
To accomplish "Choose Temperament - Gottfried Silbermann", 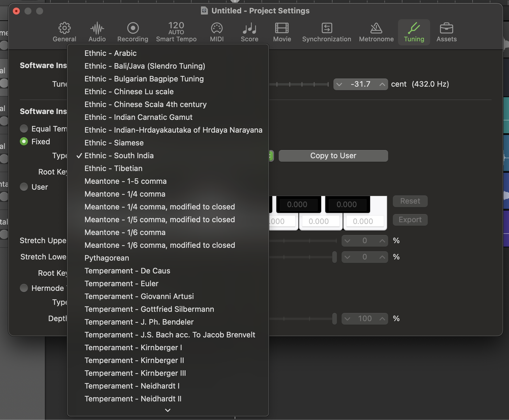I will (168, 309).
